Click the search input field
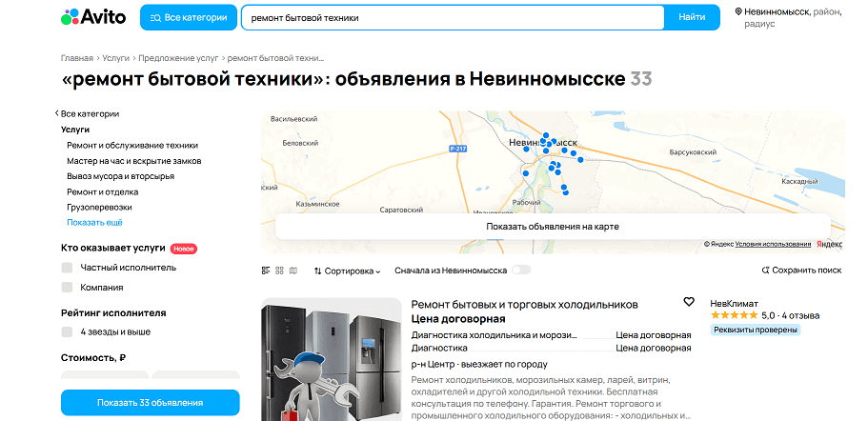Screen dimensions: 868x421 [x=452, y=17]
